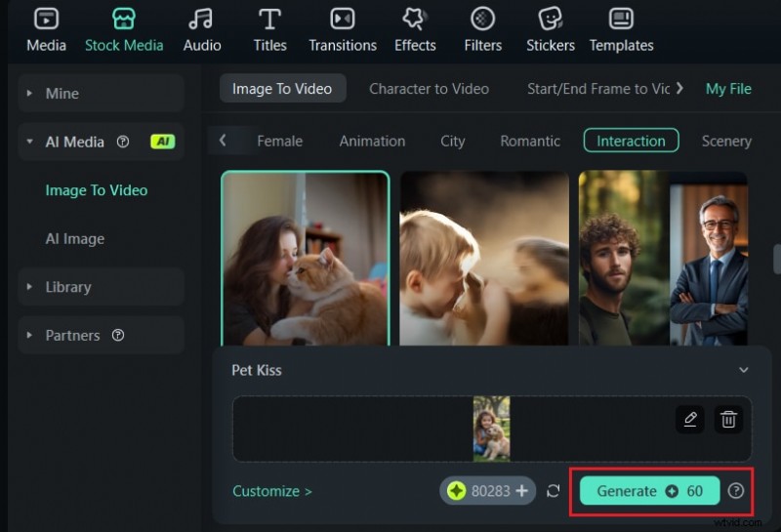This screenshot has width=781, height=532.
Task: Switch to Start/End Frame to Video tab
Action: click(x=598, y=89)
